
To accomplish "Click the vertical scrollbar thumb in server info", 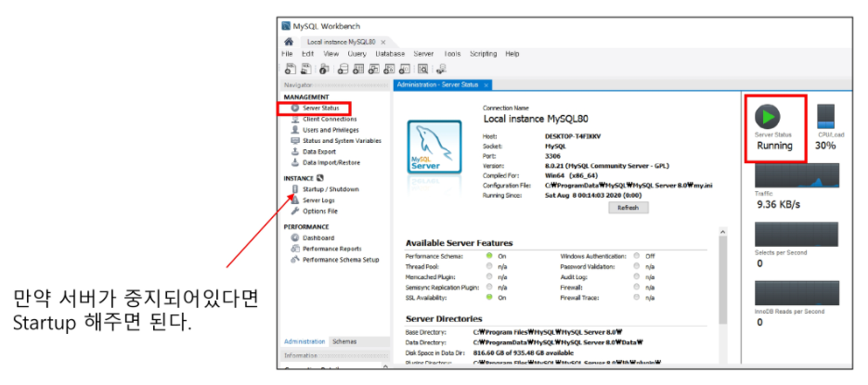I will click(723, 279).
